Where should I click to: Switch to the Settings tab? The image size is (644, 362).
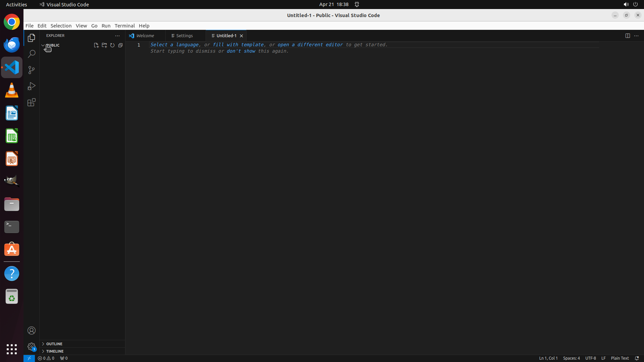coord(184,36)
